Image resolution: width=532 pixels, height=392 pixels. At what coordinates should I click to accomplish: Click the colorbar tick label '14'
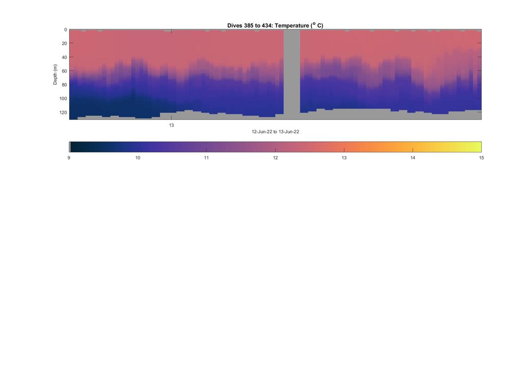[413, 158]
